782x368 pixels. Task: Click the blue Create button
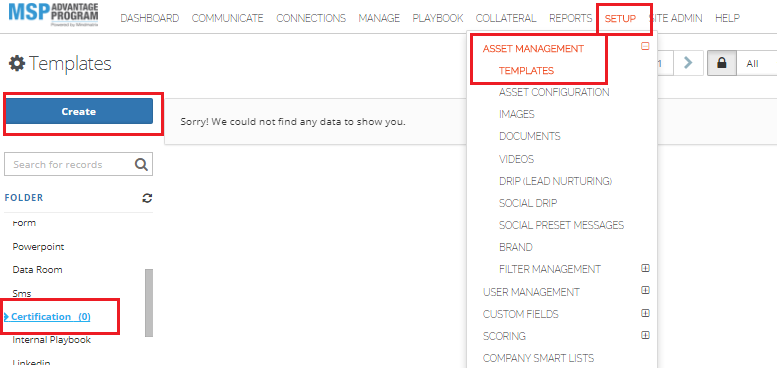79,111
